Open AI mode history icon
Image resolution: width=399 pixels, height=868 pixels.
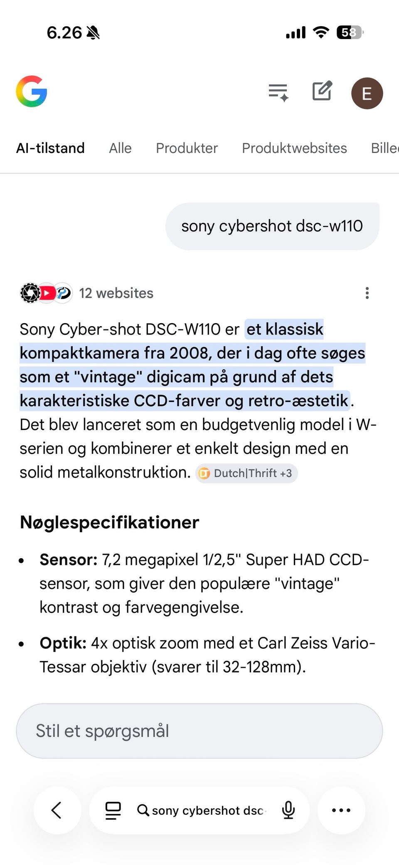pyautogui.click(x=278, y=92)
